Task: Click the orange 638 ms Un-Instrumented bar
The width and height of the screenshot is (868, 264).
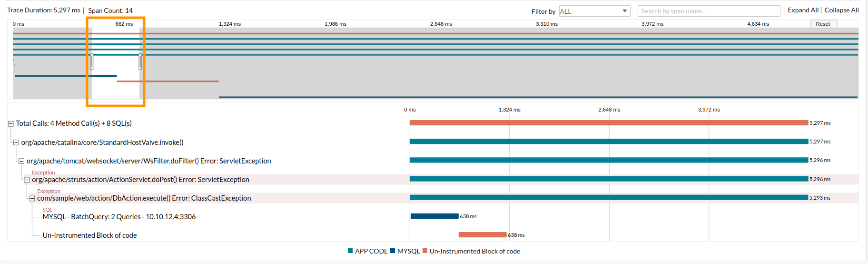Action: tap(482, 235)
